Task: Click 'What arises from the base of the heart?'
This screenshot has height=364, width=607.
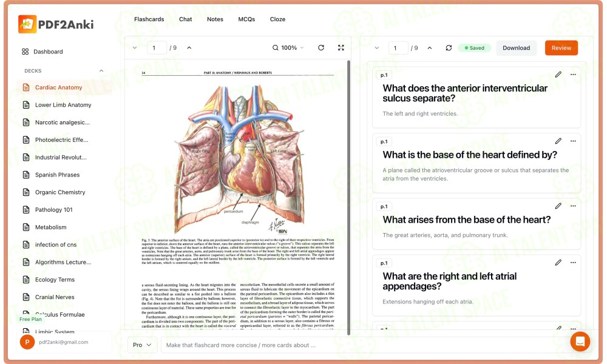Action: 466,220
